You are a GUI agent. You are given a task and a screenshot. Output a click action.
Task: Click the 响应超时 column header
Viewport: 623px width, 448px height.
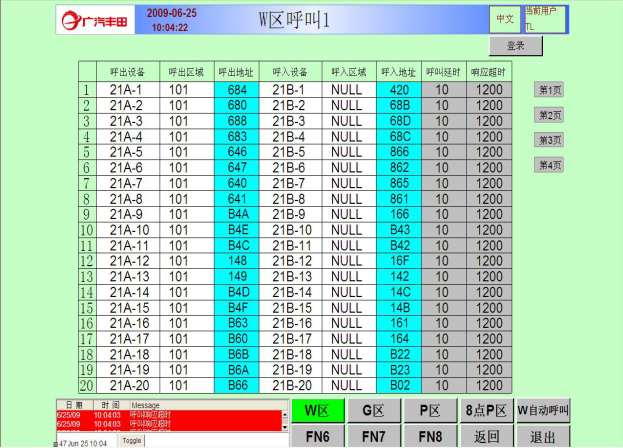(x=489, y=72)
